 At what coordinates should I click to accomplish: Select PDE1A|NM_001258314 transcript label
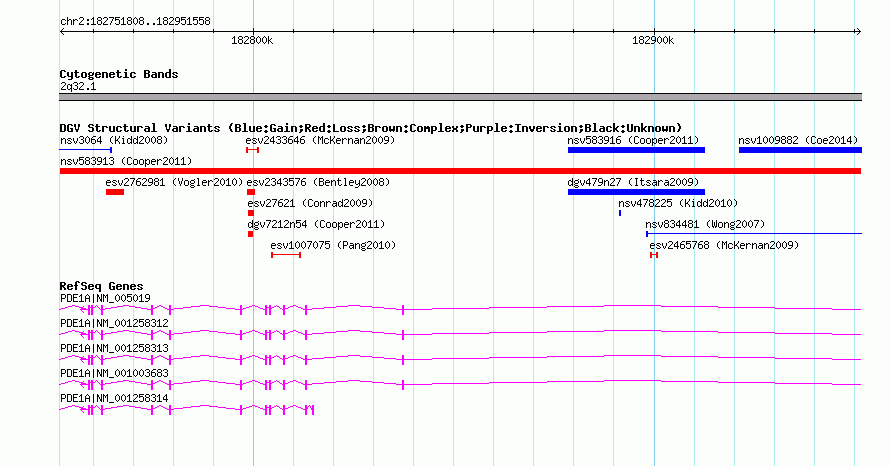(114, 398)
